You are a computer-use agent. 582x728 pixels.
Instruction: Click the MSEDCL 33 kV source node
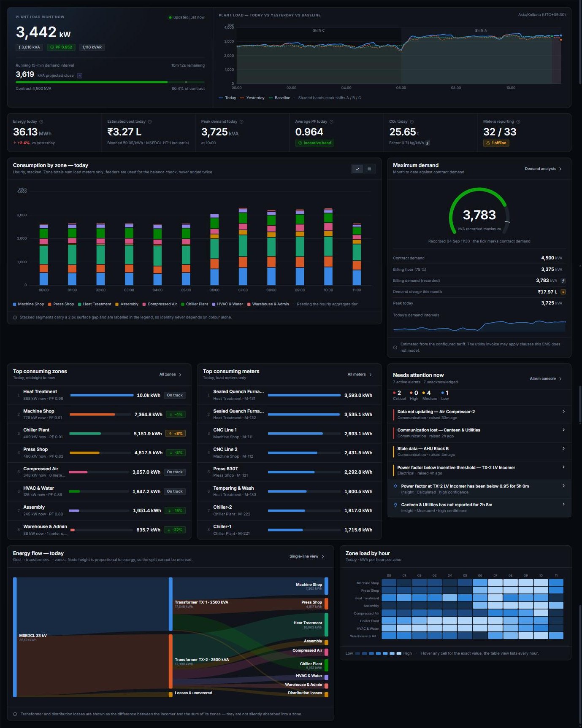pyautogui.click(x=15, y=637)
